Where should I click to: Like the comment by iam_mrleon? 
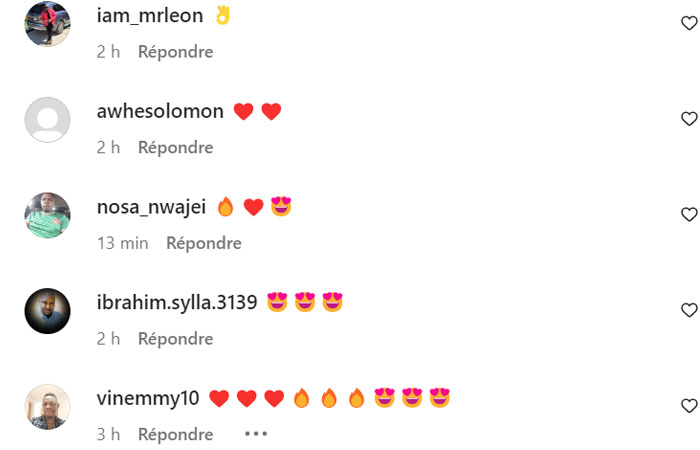[x=689, y=23]
